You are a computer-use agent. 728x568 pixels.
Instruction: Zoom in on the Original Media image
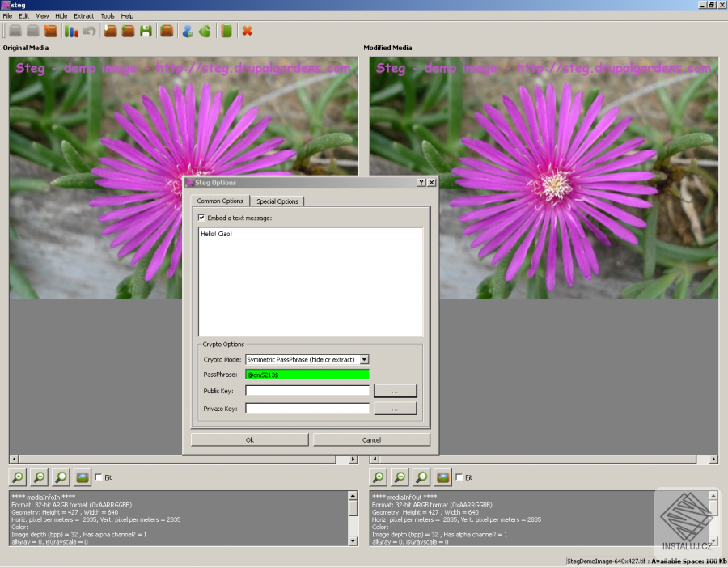tap(18, 477)
